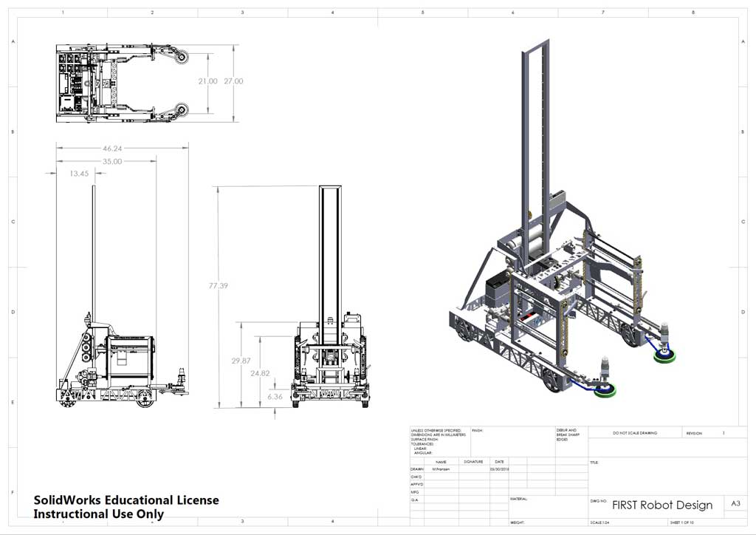Select the SCALE 1:24 field
The height and width of the screenshot is (535, 756).
tap(600, 523)
